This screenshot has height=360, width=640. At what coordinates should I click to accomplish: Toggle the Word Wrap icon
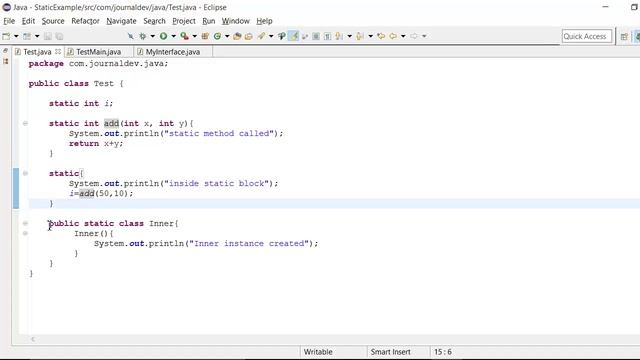[304, 36]
